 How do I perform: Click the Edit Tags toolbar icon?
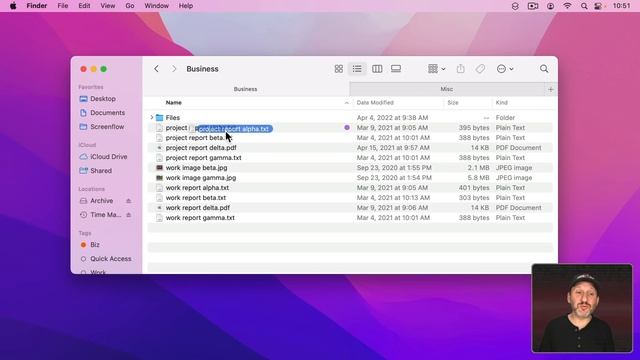(480, 69)
